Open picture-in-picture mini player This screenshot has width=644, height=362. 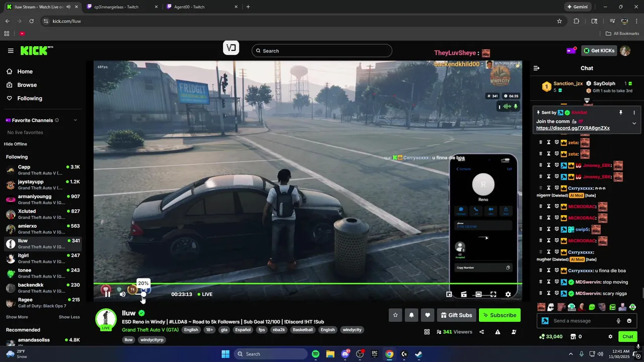[x=449, y=295]
